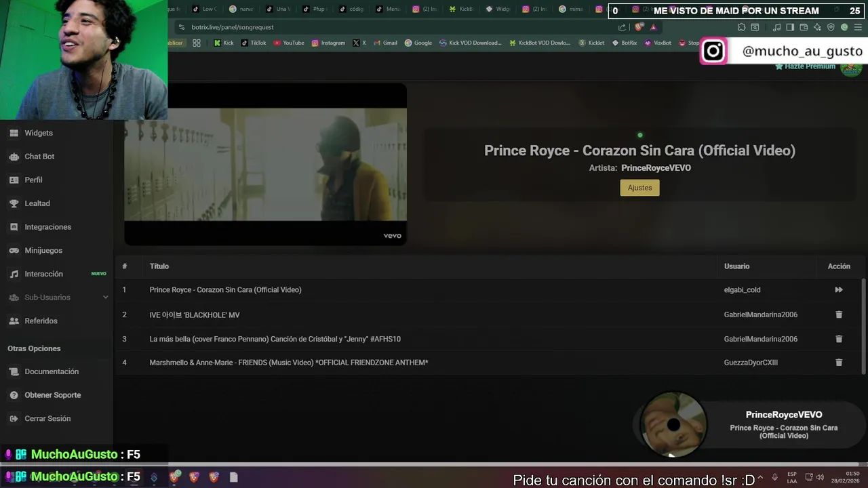The width and height of the screenshot is (868, 488).
Task: Open the extensions puzzle icon
Action: [741, 27]
